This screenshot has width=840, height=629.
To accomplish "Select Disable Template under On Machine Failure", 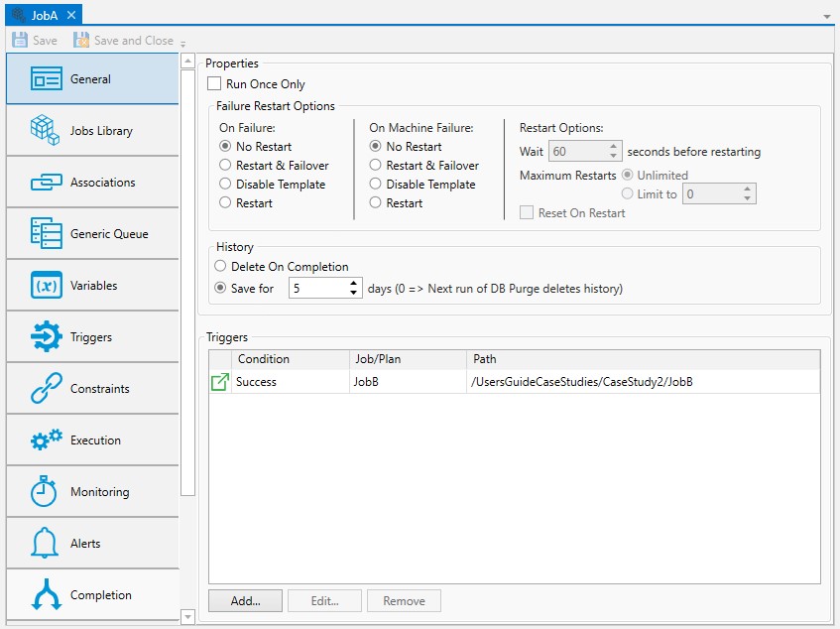I will pos(376,185).
